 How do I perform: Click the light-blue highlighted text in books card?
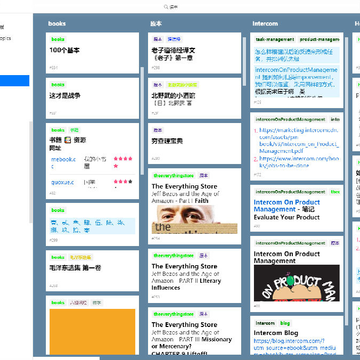click(x=92, y=226)
